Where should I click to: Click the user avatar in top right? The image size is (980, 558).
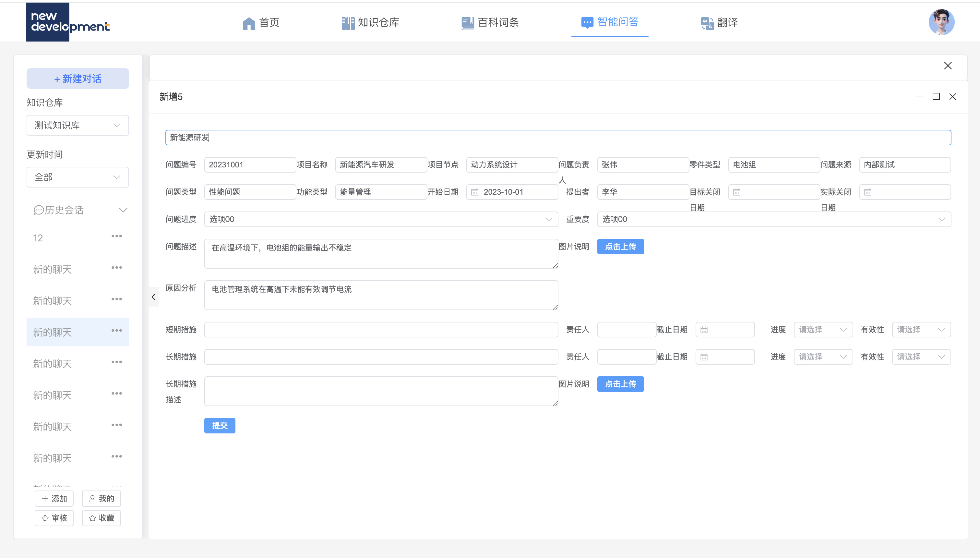point(942,22)
